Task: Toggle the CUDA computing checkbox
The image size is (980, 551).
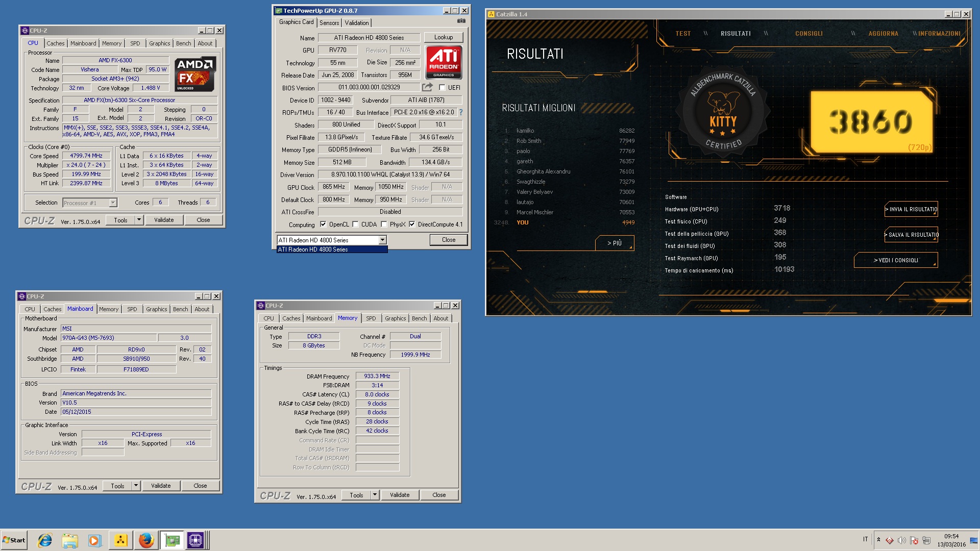Action: point(355,224)
